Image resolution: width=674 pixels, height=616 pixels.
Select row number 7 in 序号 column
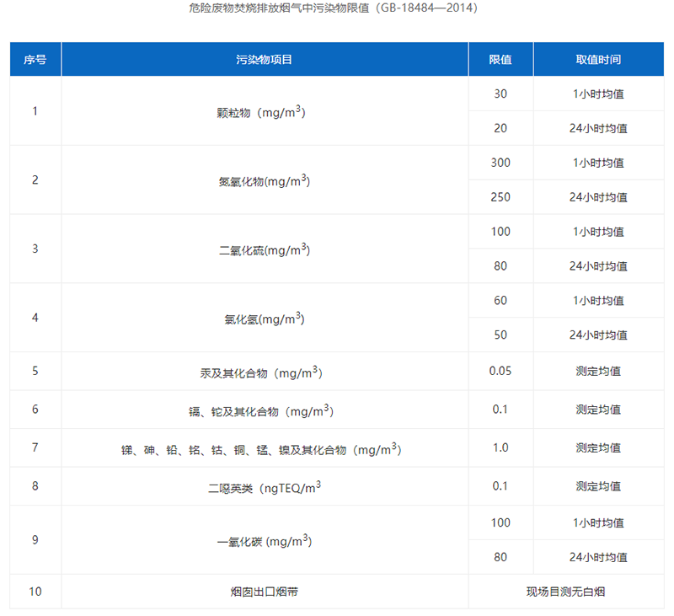35,447
